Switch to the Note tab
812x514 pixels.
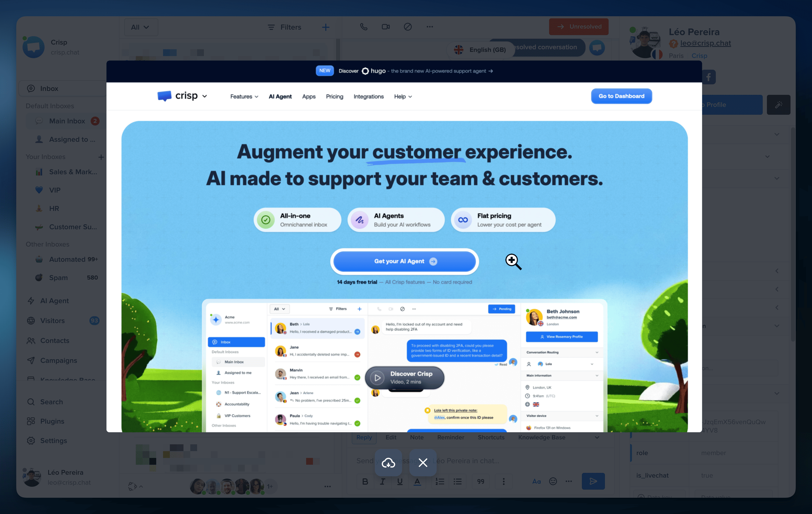(x=417, y=437)
